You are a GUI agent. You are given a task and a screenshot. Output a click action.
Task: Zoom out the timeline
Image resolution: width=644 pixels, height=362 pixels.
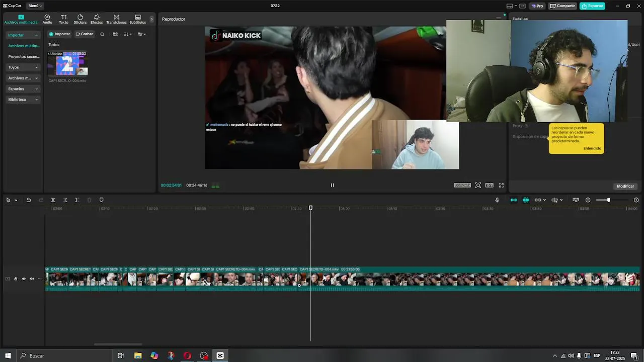tap(588, 200)
